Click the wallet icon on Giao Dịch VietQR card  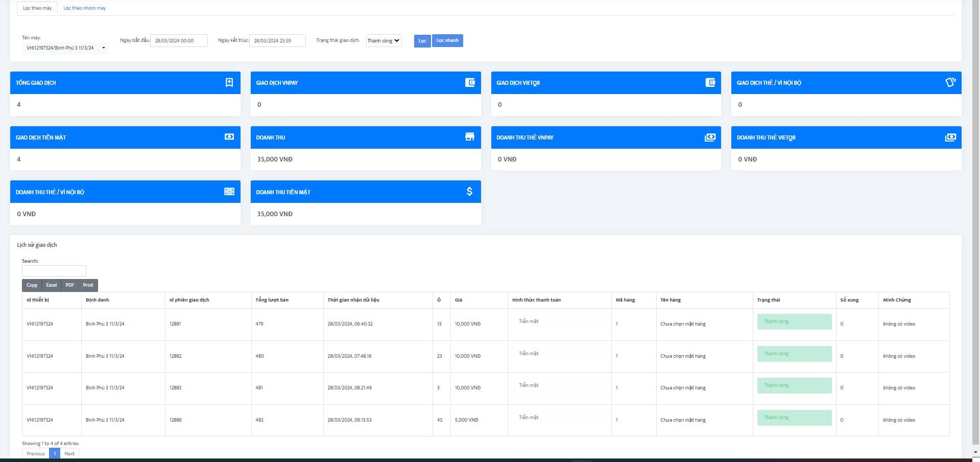[710, 82]
